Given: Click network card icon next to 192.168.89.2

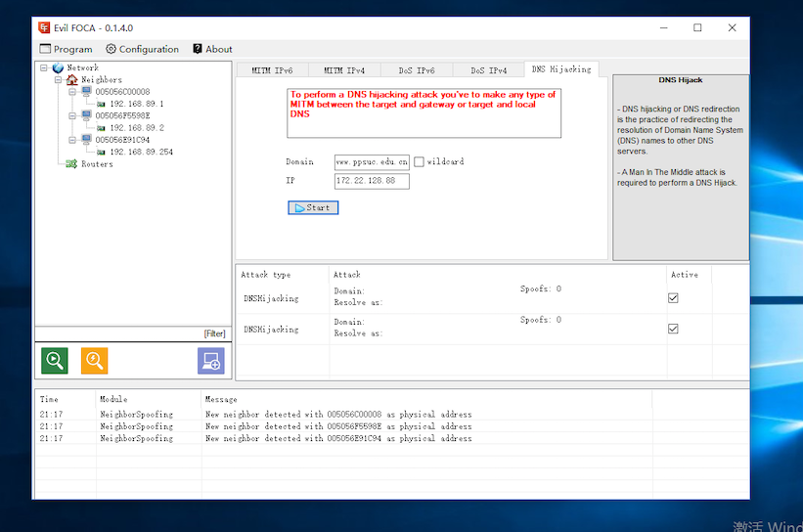Looking at the screenshot, I should [101, 128].
